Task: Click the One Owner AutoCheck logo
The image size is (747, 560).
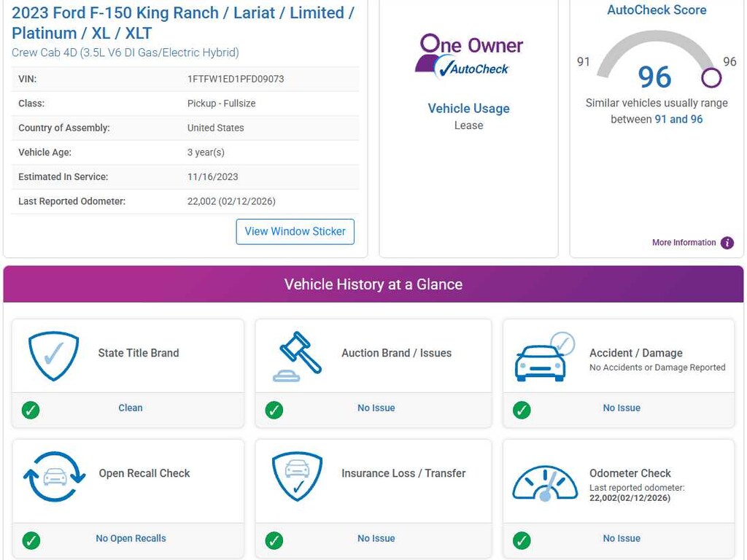Action: (x=468, y=55)
